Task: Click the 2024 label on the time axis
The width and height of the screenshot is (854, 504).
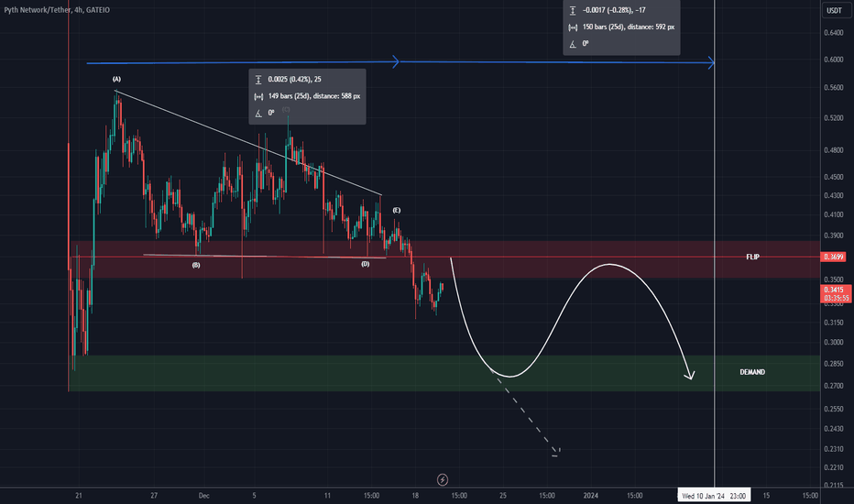Action: coord(590,496)
